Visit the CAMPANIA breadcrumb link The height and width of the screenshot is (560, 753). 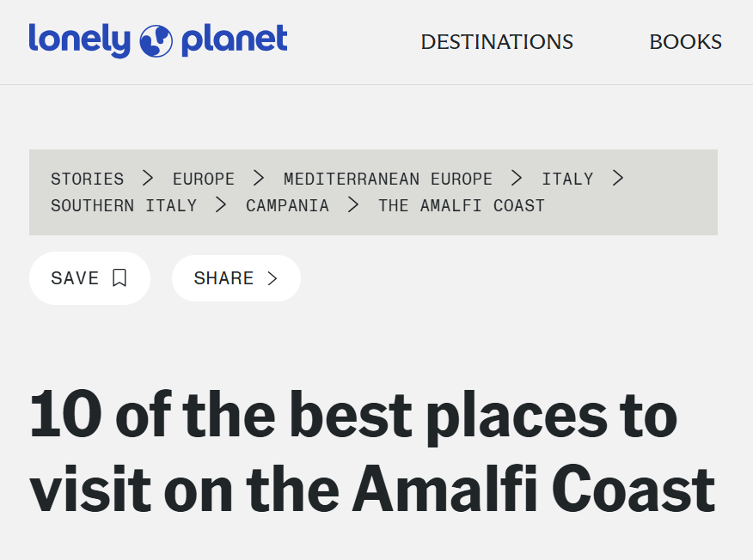tap(287, 206)
